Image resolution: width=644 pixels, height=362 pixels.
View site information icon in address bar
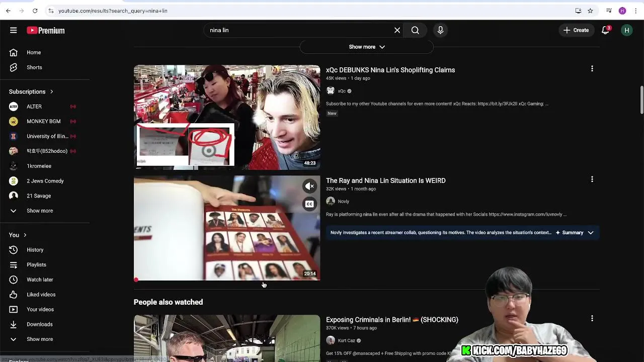51,11
